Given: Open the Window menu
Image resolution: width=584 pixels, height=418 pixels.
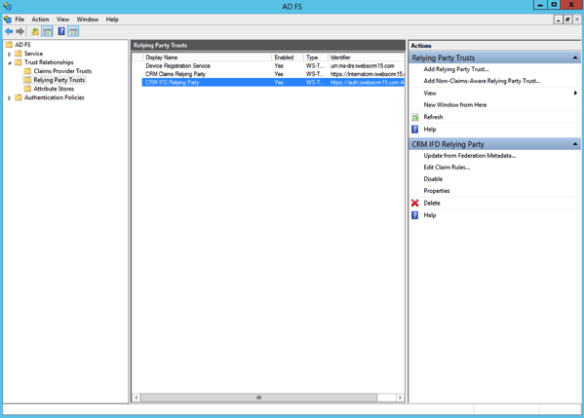Looking at the screenshot, I should pyautogui.click(x=88, y=19).
